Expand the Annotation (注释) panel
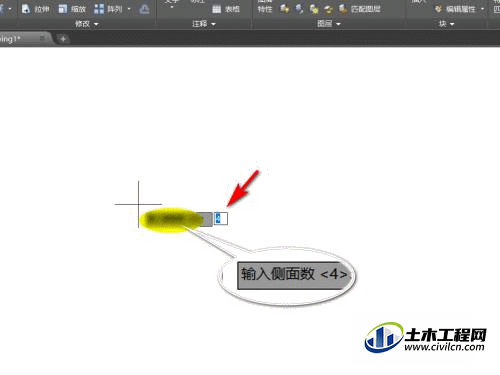The image size is (500, 375). 204,24
